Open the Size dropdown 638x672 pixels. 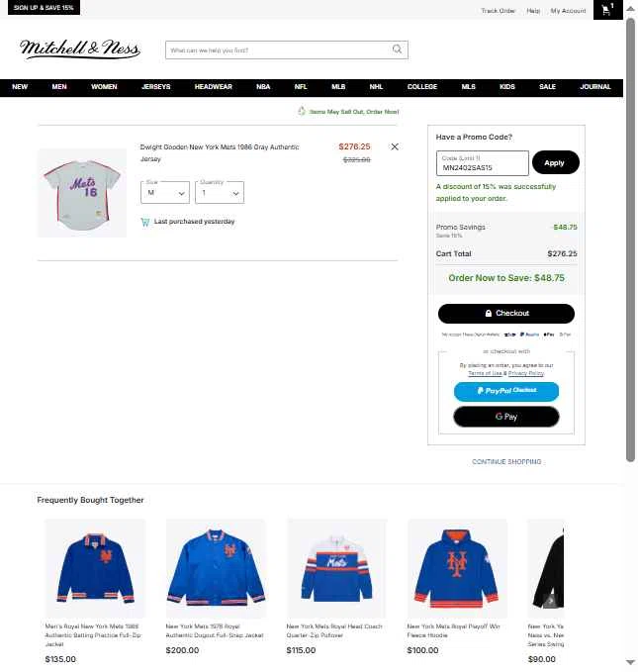tap(165, 193)
